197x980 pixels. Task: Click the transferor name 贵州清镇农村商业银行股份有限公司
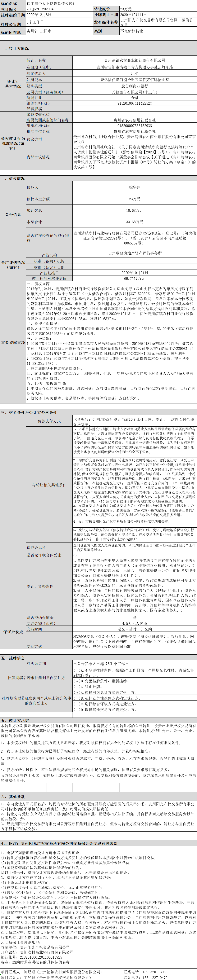click(x=135, y=60)
